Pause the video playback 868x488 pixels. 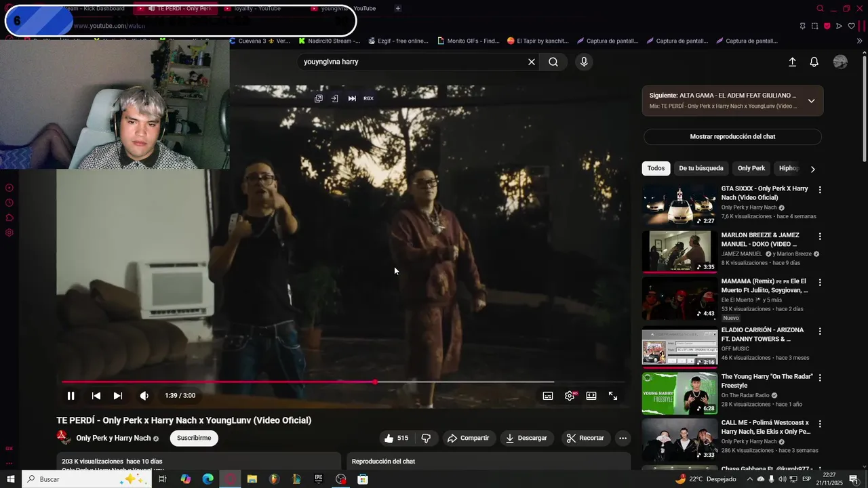click(71, 396)
